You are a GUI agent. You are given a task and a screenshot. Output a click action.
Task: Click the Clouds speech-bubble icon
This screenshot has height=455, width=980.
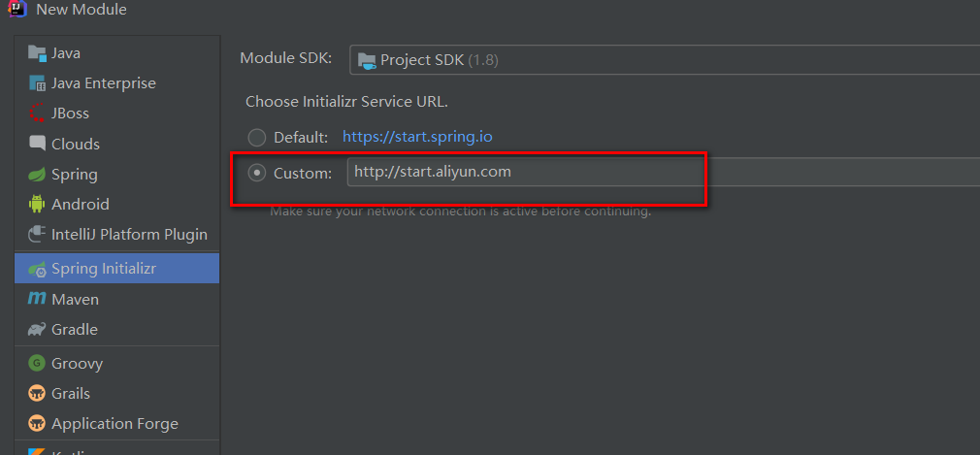(x=38, y=144)
